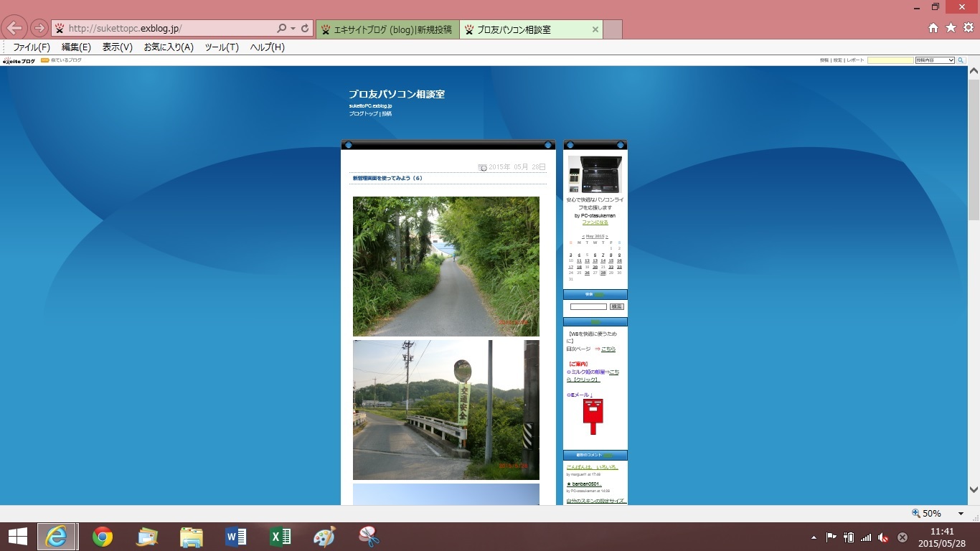Open the narrow country road photo
This screenshot has height=551, width=980.
click(x=446, y=266)
